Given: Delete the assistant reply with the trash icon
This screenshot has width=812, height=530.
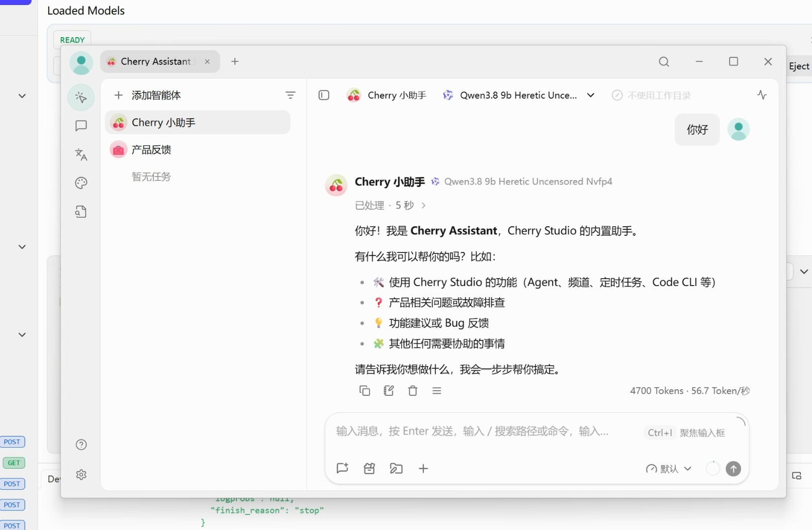Looking at the screenshot, I should click(413, 391).
